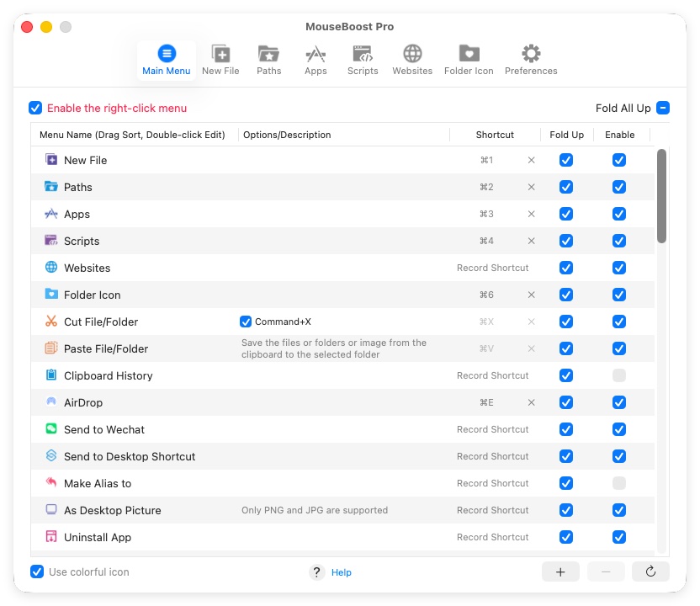Remove the Folder Icon shortcut via X

[x=531, y=295]
